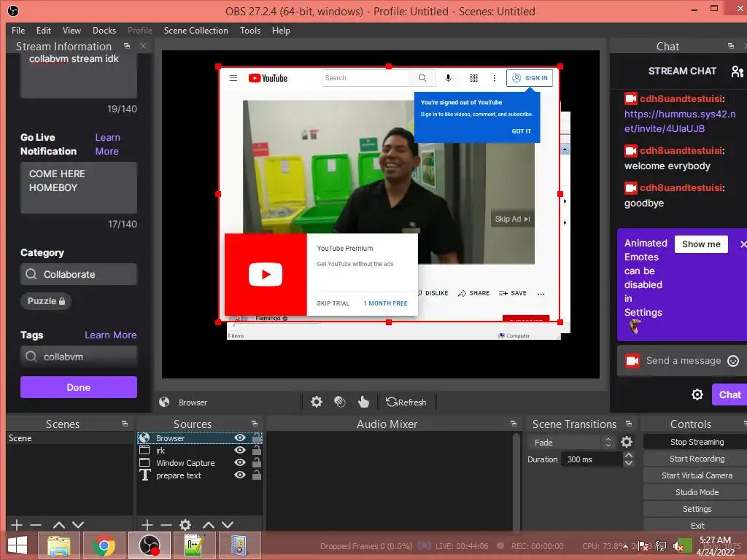The image size is (747, 560).
Task: Refresh the browser source
Action: (x=406, y=402)
